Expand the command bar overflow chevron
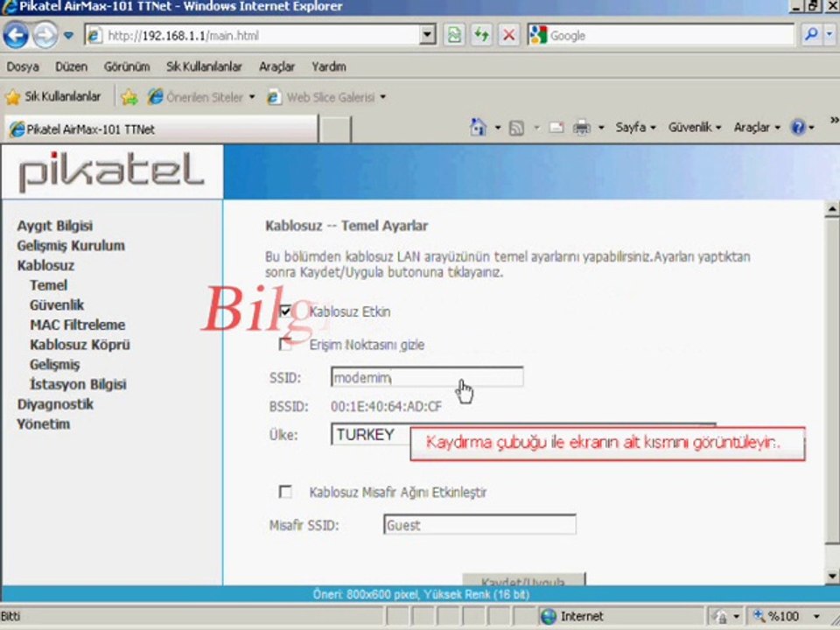 834,120
